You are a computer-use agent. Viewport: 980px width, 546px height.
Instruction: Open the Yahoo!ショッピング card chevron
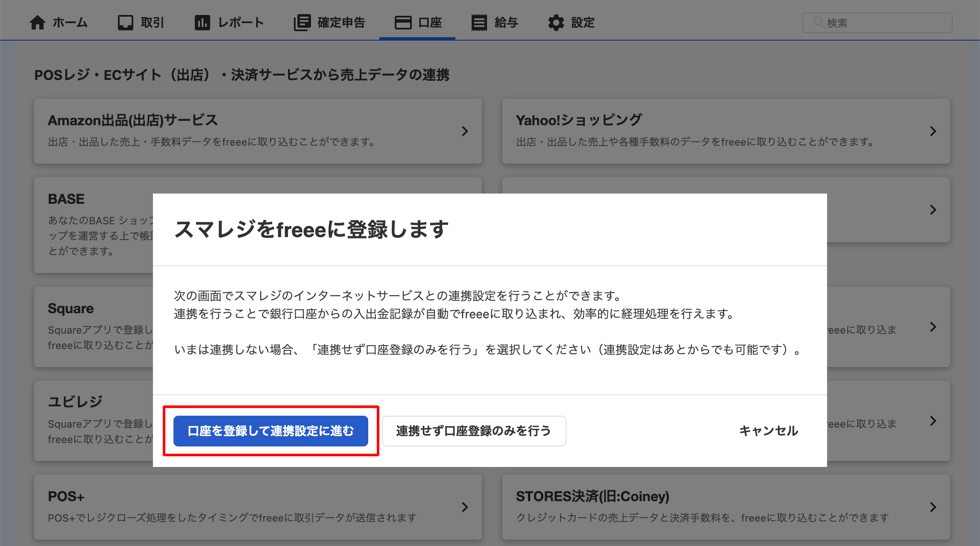click(x=933, y=131)
